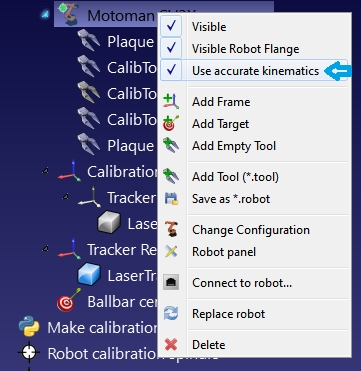361x371 pixels.
Task: Click the Tracker Re reference frame icon
Action: (x=69, y=249)
